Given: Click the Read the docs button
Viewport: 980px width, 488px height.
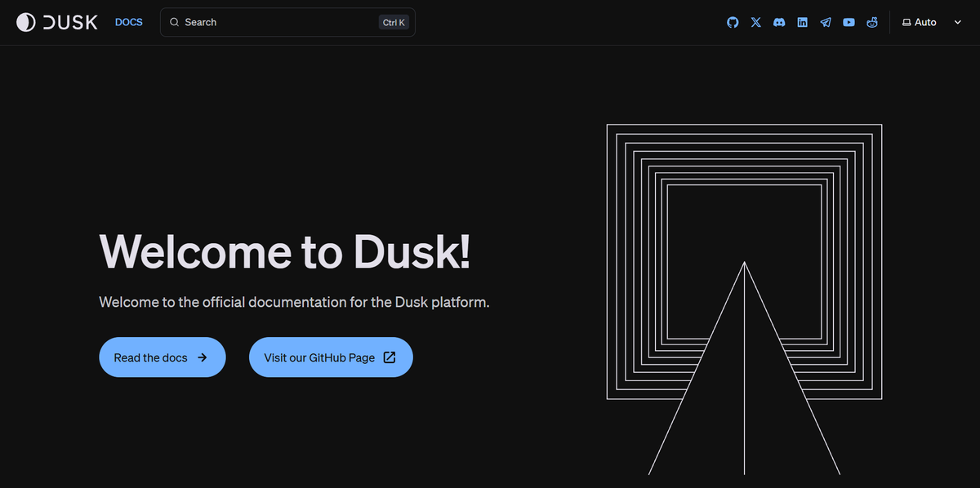Looking at the screenshot, I should pos(162,357).
